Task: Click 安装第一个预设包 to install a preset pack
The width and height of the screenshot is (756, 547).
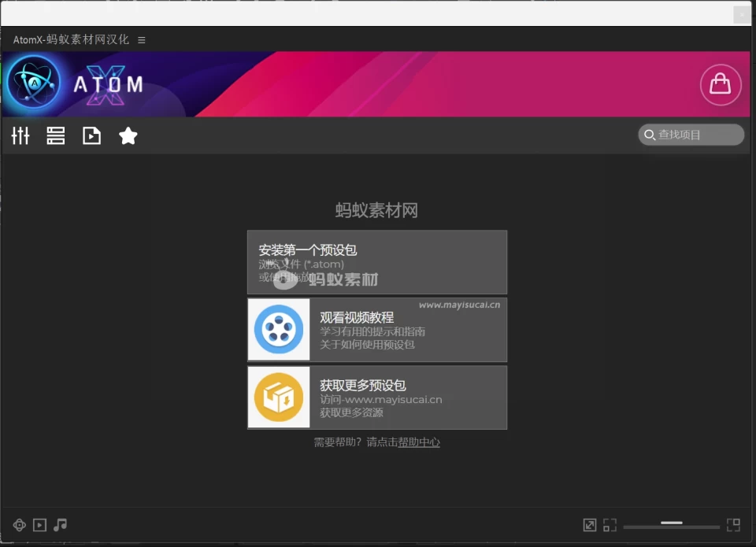Action: [377, 262]
